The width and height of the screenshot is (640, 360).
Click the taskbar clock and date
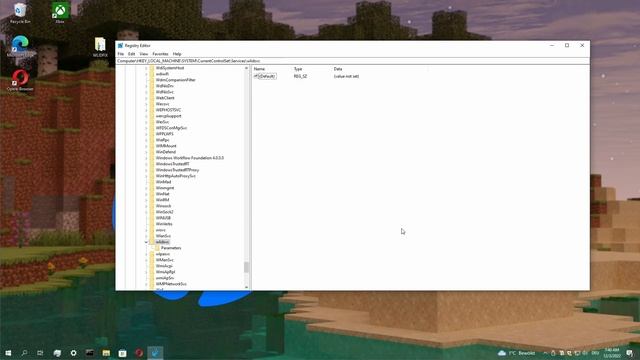coord(612,353)
